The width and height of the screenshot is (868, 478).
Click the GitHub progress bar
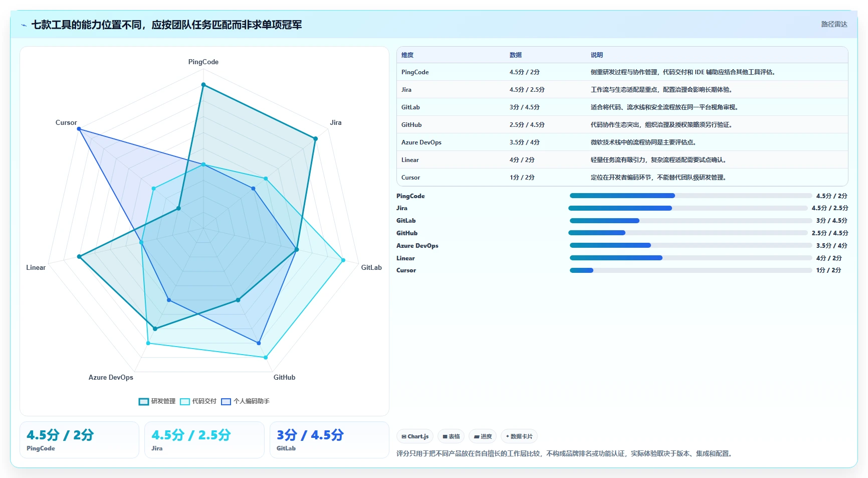[x=688, y=233]
